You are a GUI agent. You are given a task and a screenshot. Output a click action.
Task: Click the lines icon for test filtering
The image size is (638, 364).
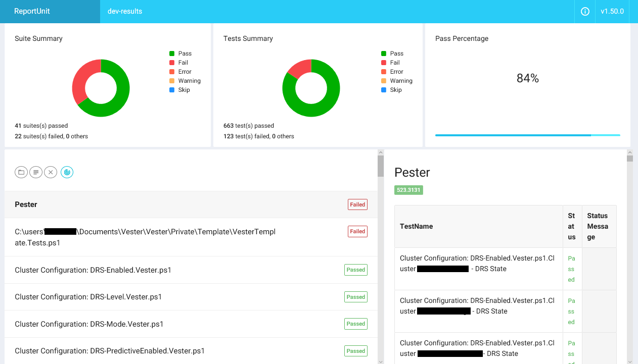click(36, 172)
